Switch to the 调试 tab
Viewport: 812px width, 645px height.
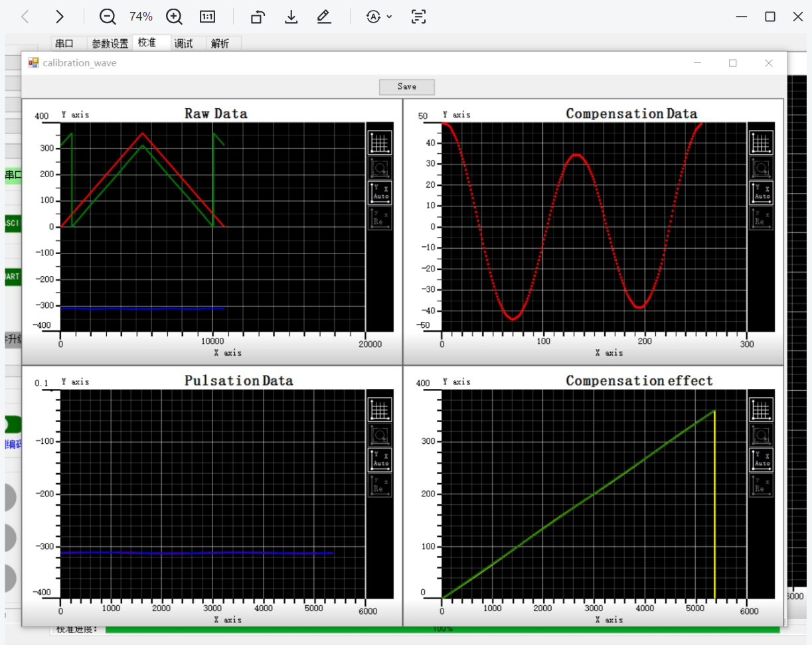tap(183, 44)
